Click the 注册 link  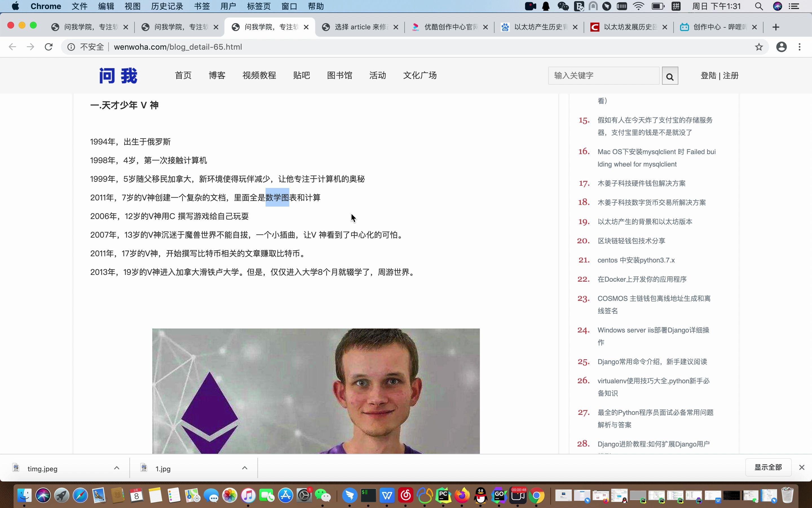pos(731,76)
